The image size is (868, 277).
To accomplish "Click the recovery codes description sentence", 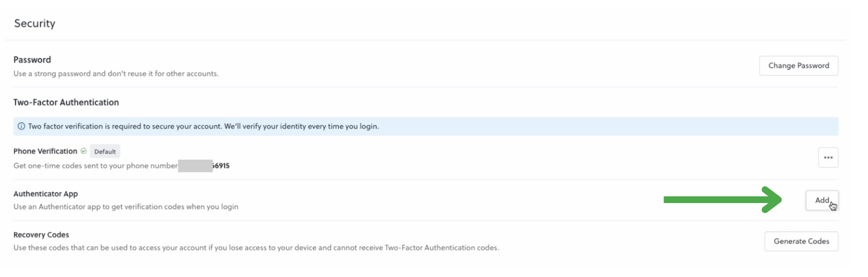I will click(x=256, y=248).
